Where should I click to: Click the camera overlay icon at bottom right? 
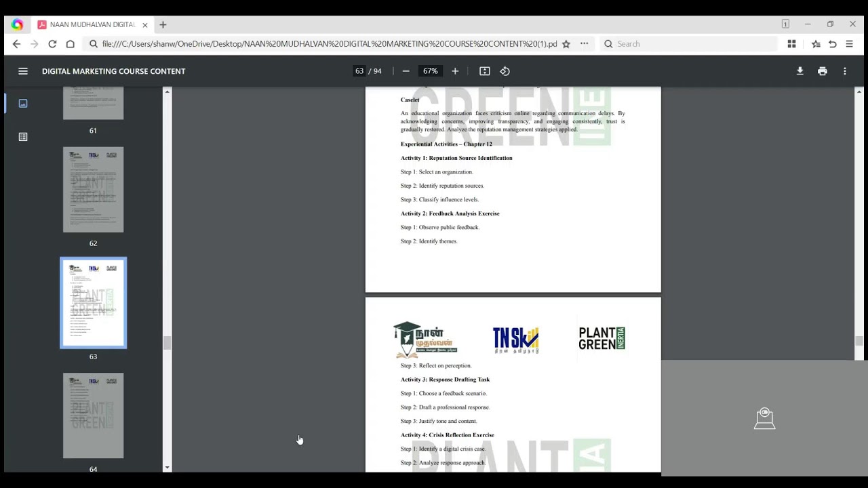[764, 418]
